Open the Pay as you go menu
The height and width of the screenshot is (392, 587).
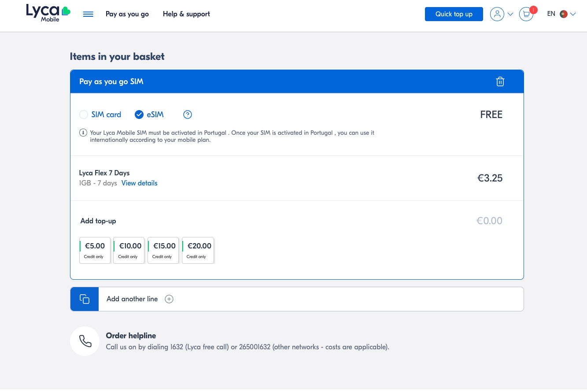point(127,14)
